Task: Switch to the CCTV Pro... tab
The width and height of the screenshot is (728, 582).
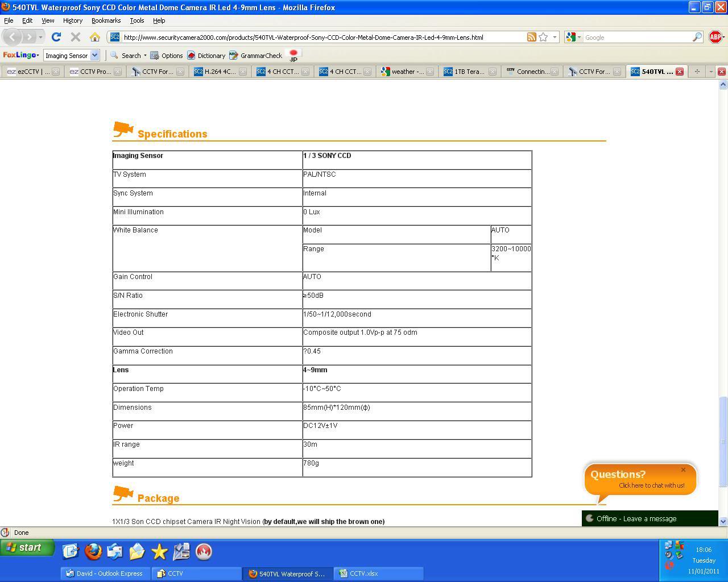Action: [x=90, y=72]
